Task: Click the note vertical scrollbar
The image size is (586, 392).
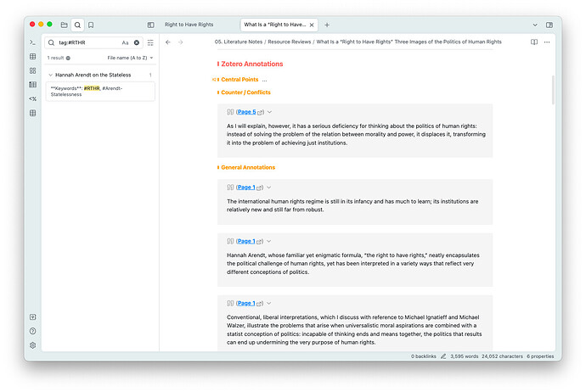Action: point(553,90)
